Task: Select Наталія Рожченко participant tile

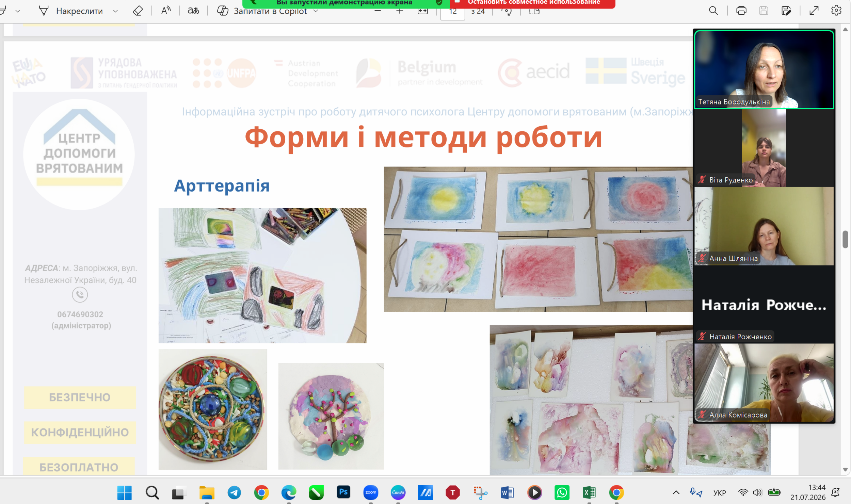Action: point(764,304)
